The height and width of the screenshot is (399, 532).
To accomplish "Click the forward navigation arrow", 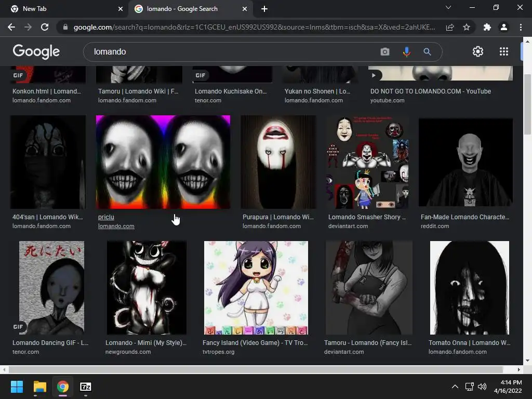I will point(28,27).
